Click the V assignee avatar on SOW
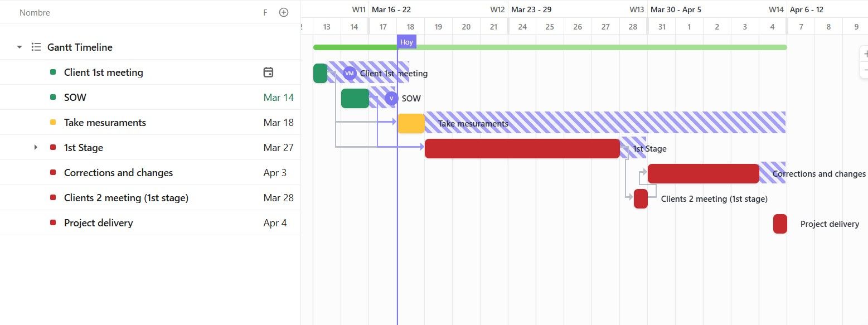This screenshot has height=325, width=868. click(391, 99)
